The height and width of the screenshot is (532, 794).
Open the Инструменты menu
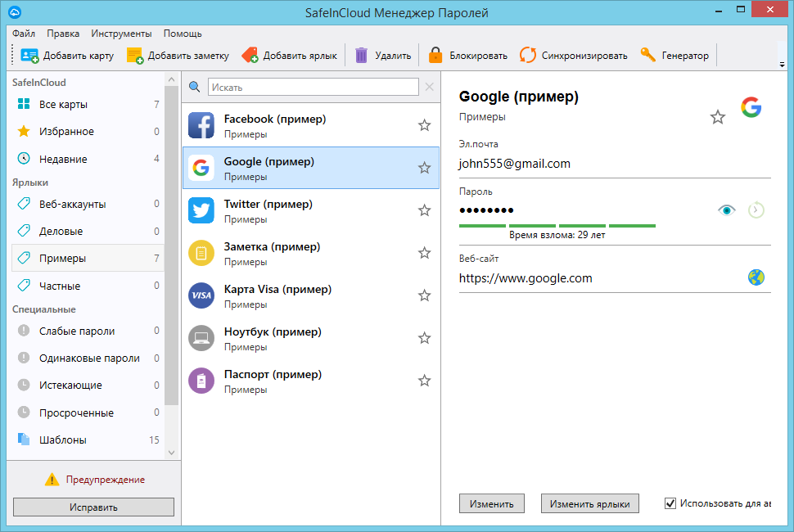point(121,34)
